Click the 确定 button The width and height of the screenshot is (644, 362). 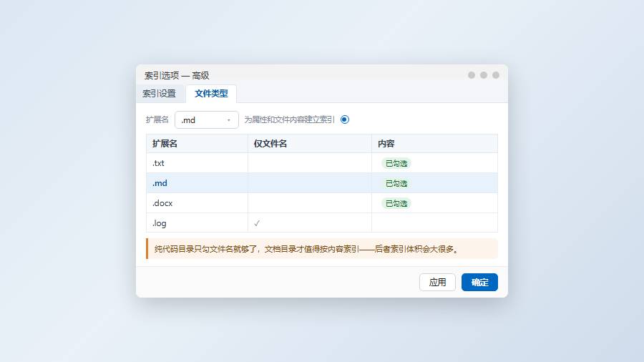479,283
